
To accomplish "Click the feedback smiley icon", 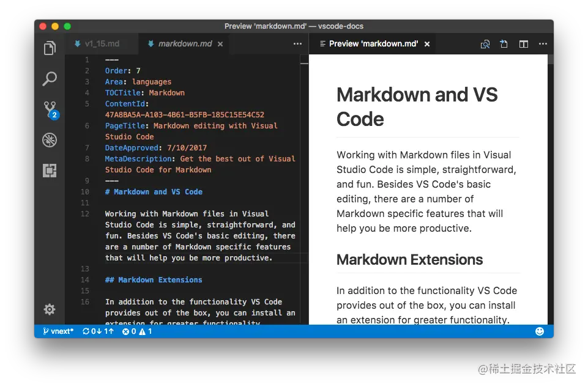I will tap(540, 331).
